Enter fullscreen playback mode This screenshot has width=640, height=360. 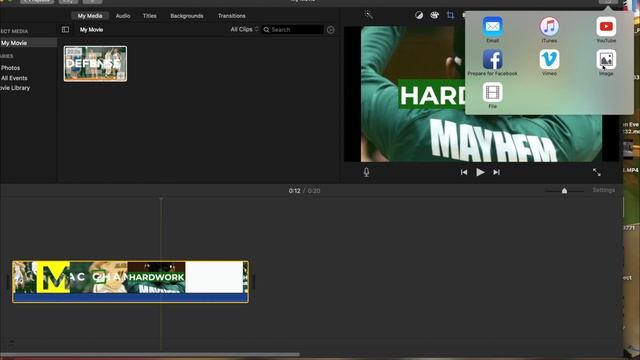(x=597, y=172)
